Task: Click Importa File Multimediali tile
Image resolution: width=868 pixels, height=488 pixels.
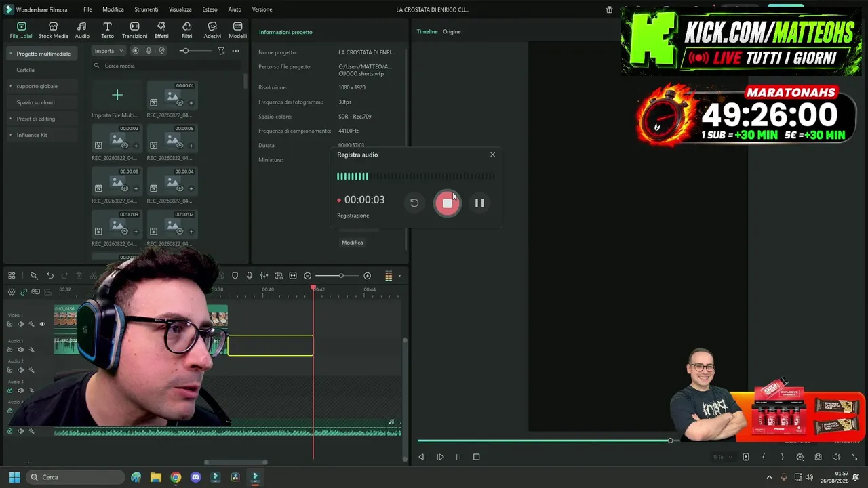Action: click(117, 100)
